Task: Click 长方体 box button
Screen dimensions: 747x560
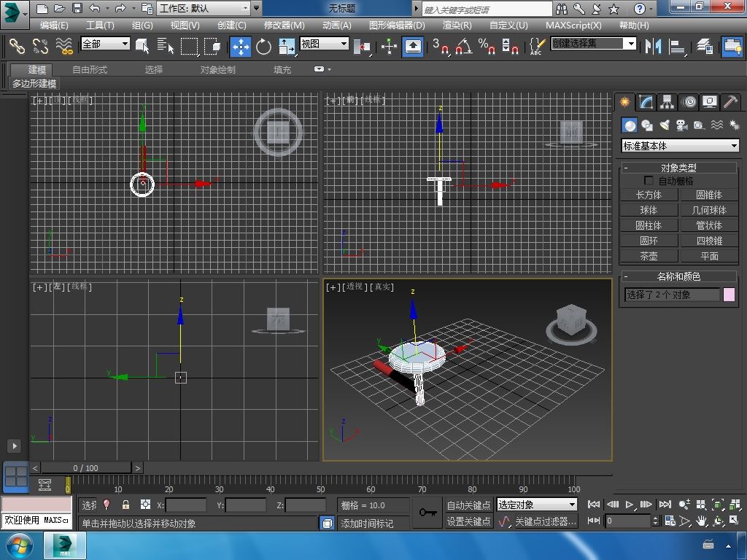Action: click(x=649, y=195)
